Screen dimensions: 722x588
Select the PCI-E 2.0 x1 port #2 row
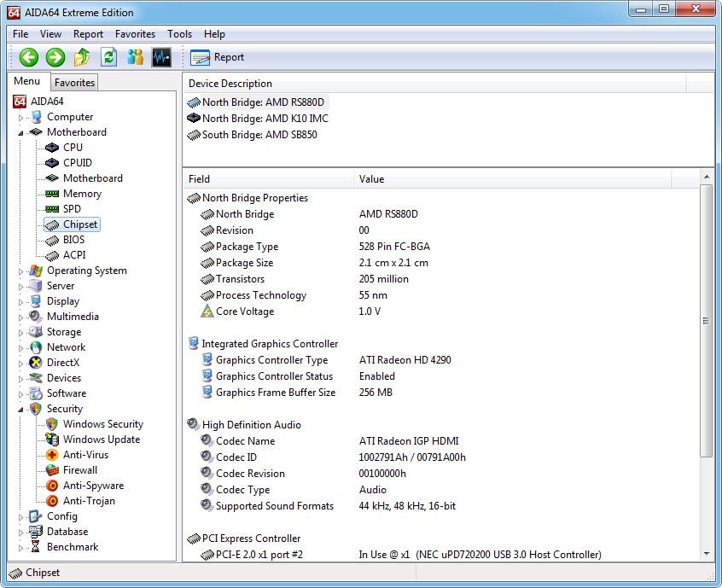click(x=442, y=555)
